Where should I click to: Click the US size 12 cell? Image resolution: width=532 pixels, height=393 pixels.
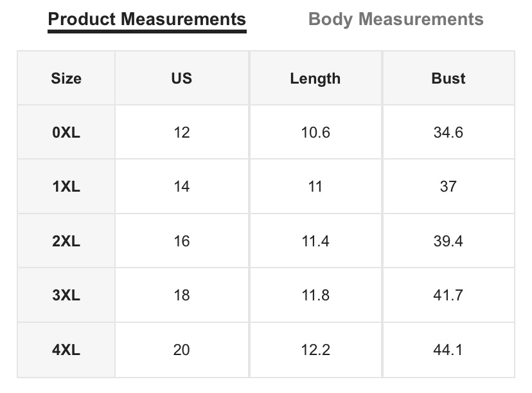(x=182, y=132)
